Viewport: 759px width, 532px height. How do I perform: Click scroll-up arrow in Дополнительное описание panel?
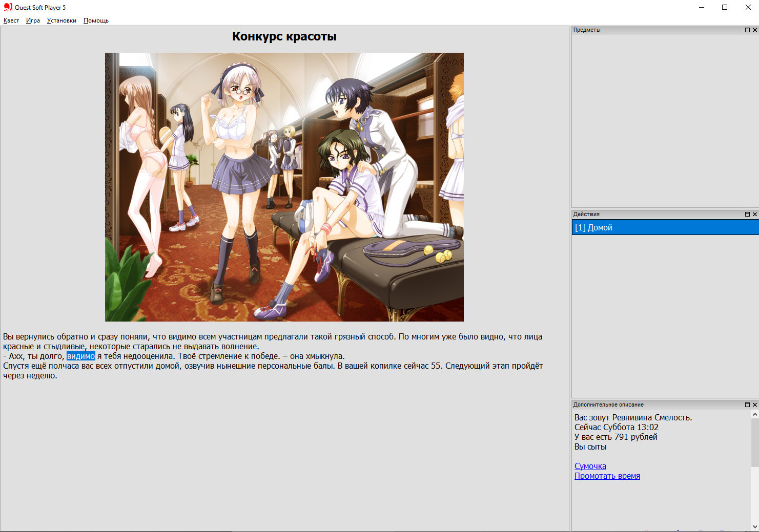(755, 414)
